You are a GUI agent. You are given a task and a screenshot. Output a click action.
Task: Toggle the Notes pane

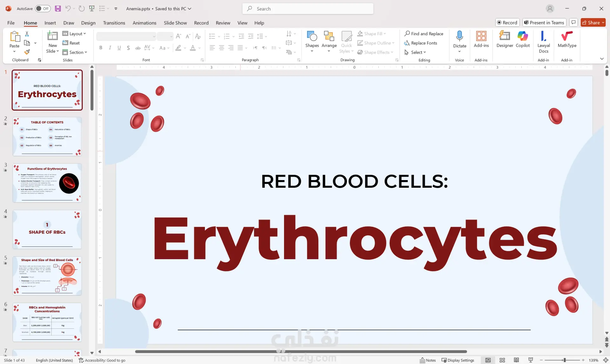point(428,360)
